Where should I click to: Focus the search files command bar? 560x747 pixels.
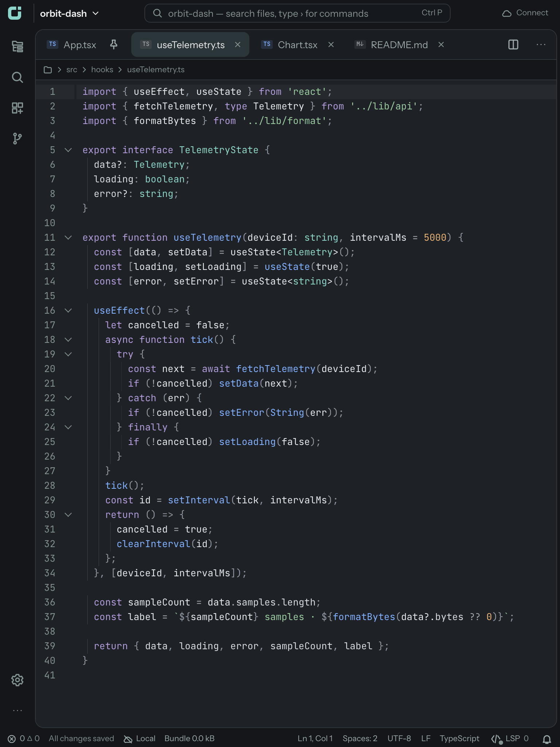pyautogui.click(x=297, y=13)
